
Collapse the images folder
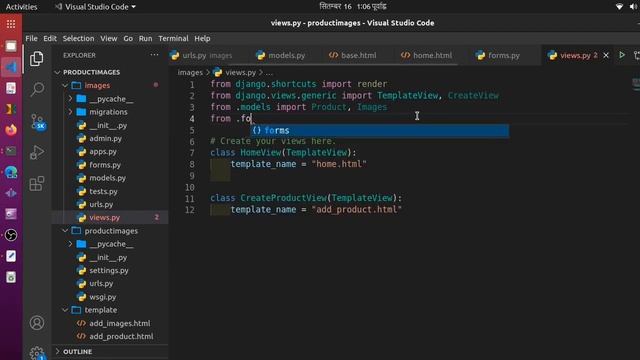coord(110,85)
